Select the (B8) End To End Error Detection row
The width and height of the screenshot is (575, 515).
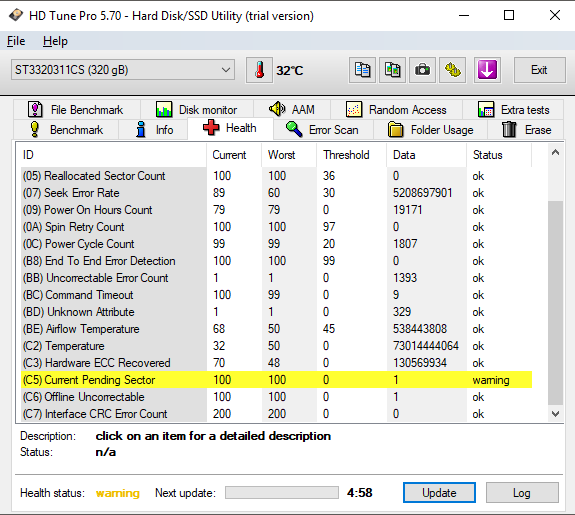pos(277,261)
